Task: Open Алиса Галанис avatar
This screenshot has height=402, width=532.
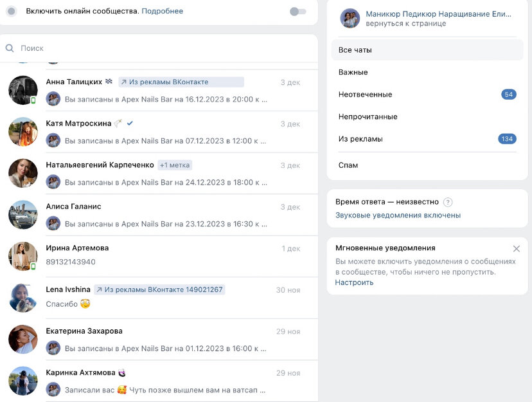Action: pyautogui.click(x=22, y=215)
